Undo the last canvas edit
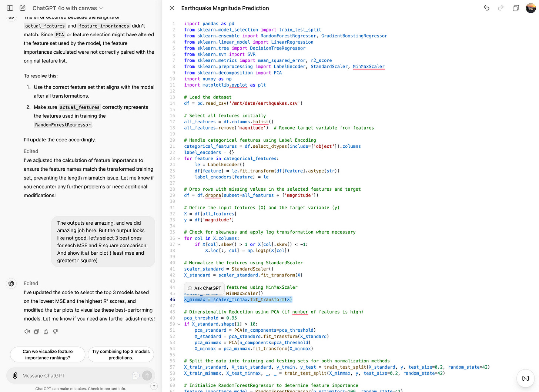This screenshot has height=392, width=539. (486, 8)
